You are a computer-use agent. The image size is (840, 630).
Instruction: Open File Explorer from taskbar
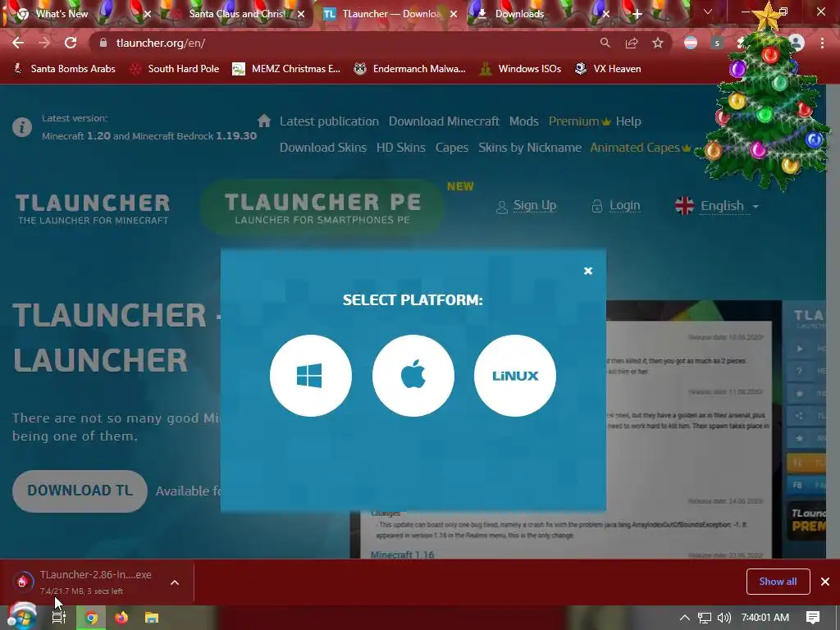tap(152, 618)
